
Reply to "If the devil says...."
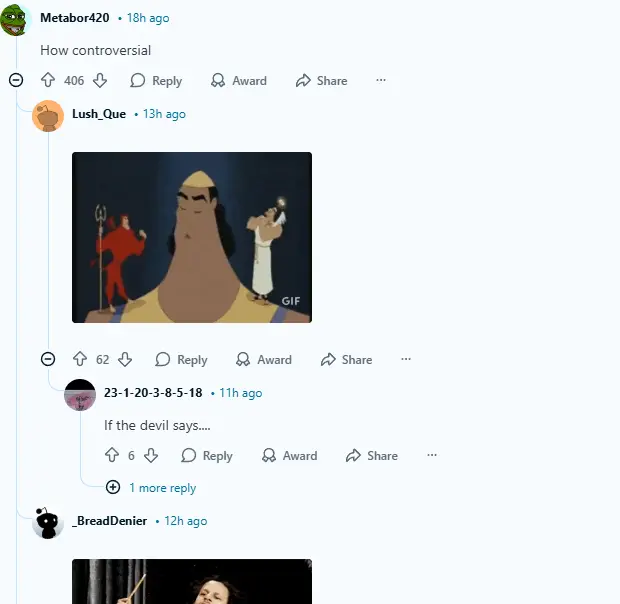point(207,455)
